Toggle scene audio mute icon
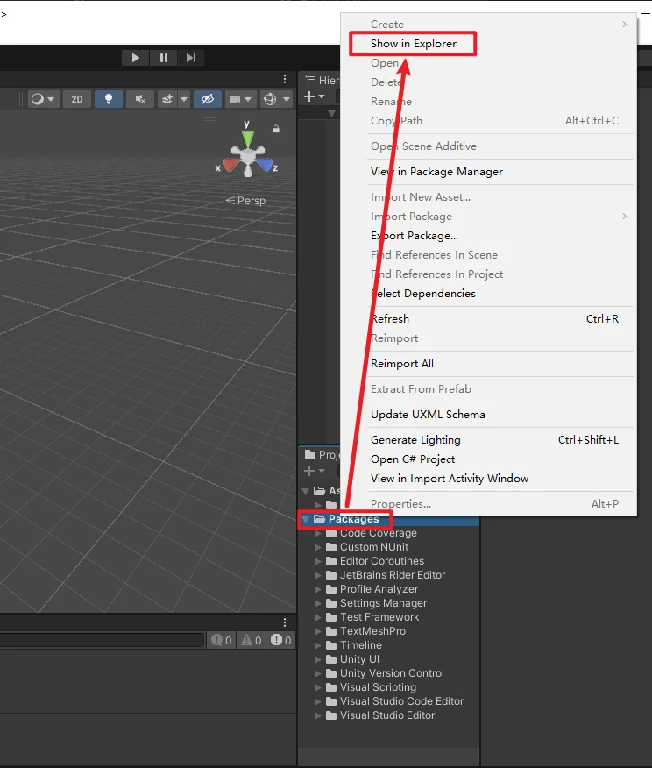652x768 pixels. [x=141, y=99]
